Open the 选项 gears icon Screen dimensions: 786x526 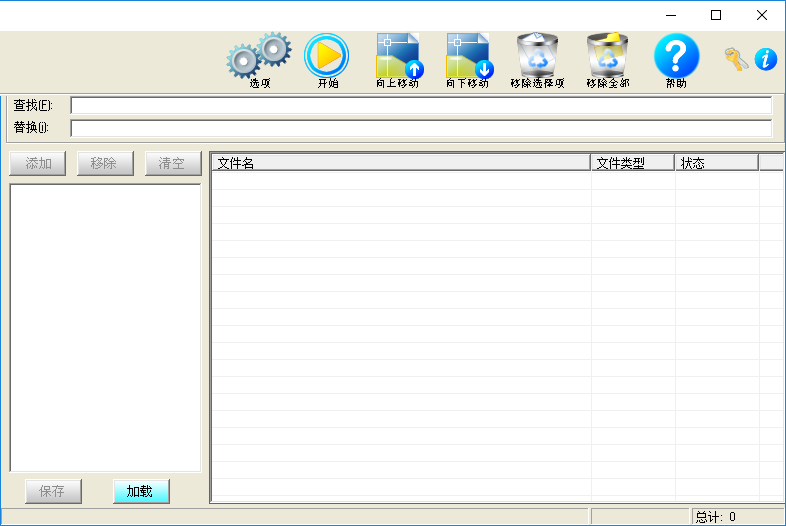pyautogui.click(x=259, y=59)
